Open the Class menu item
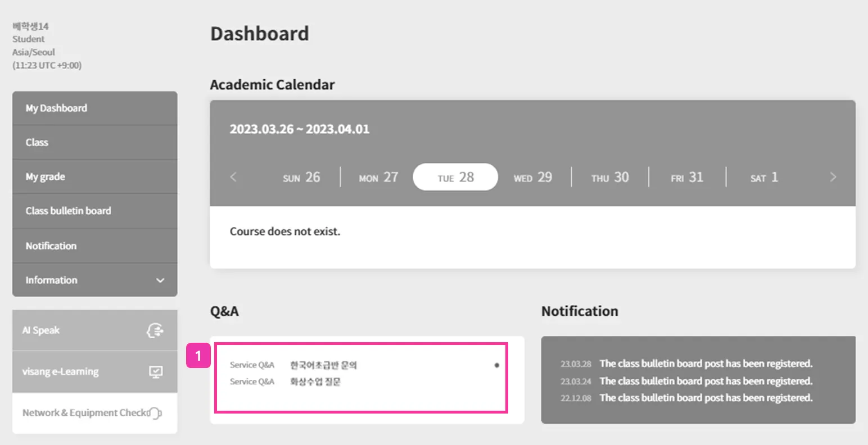868x445 pixels. (x=37, y=143)
